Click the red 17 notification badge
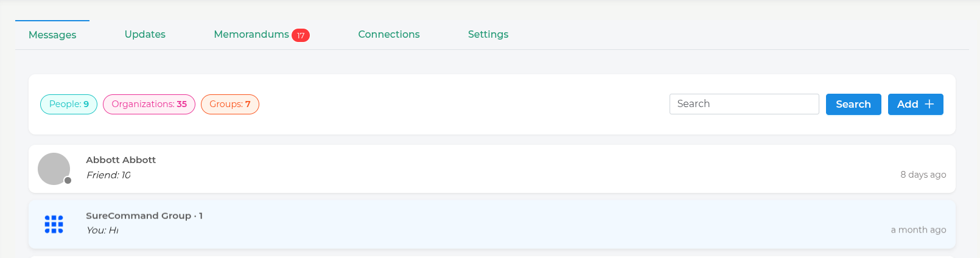Viewport: 980px width, 258px height. [x=301, y=35]
